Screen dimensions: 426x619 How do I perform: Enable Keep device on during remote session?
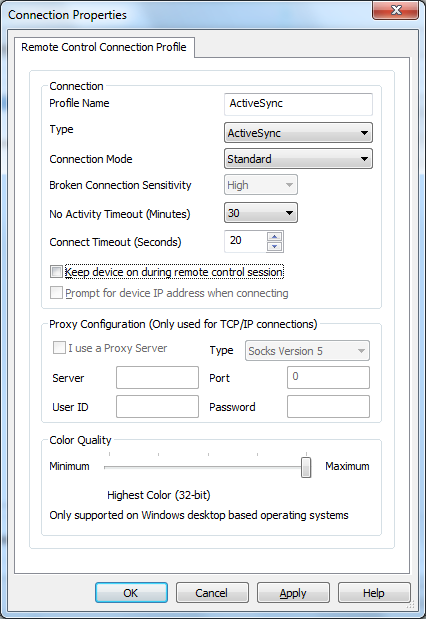(56, 272)
